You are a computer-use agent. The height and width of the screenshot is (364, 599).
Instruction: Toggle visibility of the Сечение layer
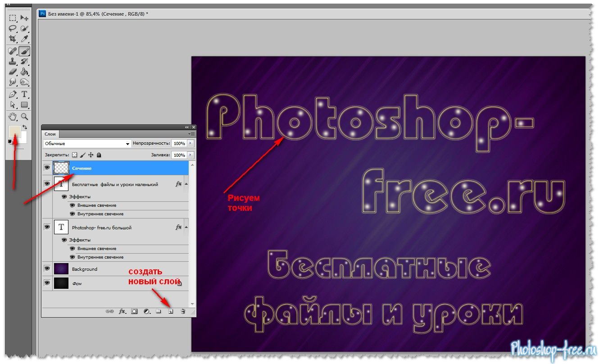pos(47,168)
